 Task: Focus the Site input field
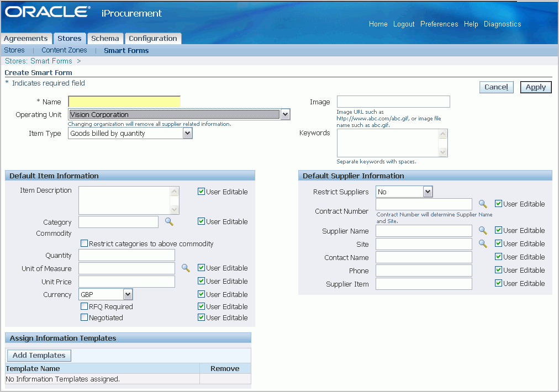point(424,244)
